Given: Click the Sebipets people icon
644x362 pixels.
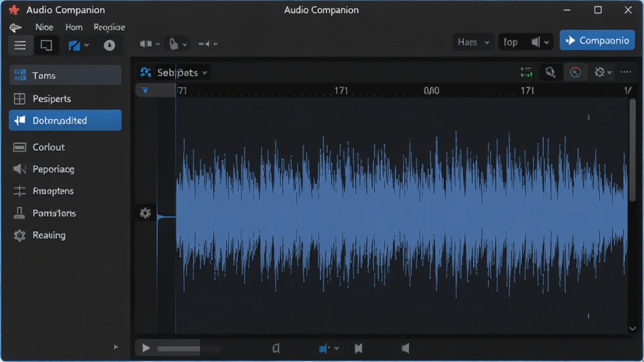Looking at the screenshot, I should tap(145, 73).
